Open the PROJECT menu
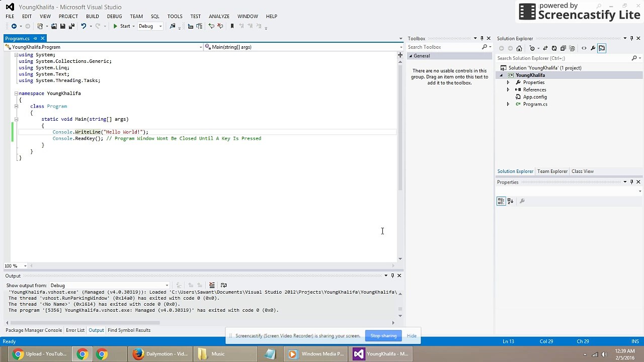This screenshot has height=362, width=644. click(68, 16)
